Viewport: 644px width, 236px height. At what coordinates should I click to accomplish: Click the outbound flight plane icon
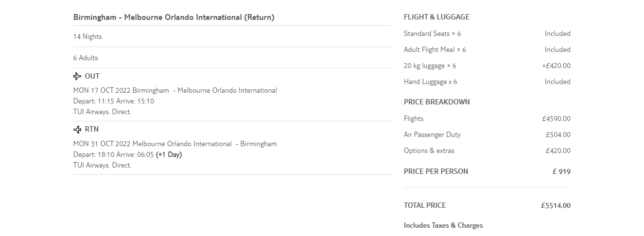pos(77,76)
